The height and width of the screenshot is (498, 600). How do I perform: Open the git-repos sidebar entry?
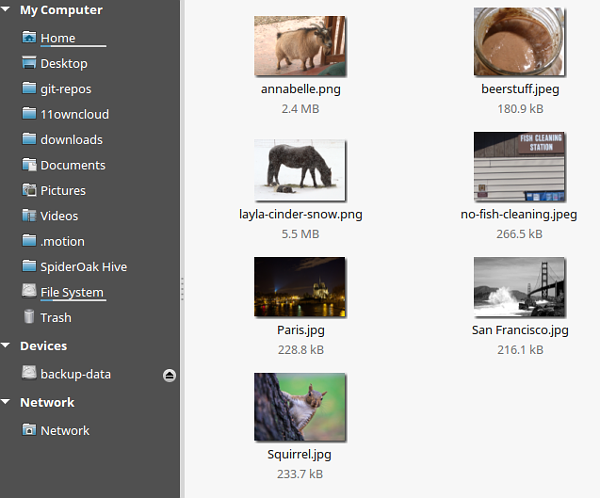click(x=66, y=89)
